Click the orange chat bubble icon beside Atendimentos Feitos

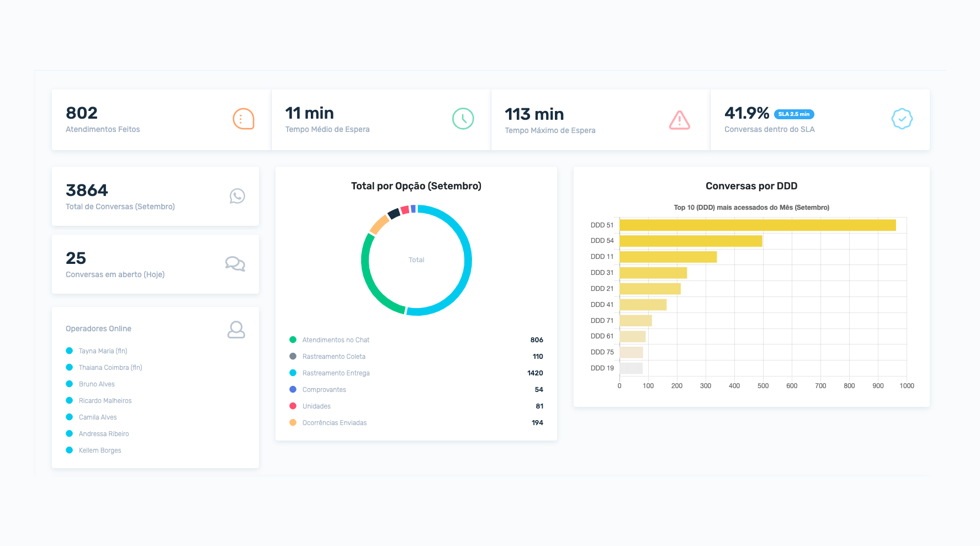pos(243,119)
